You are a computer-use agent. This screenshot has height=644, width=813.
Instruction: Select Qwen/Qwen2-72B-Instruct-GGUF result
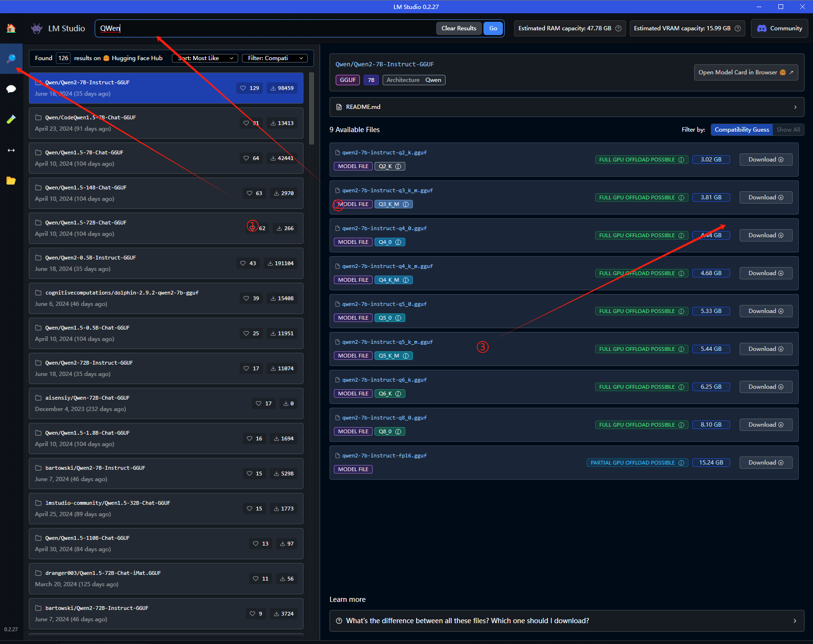(x=166, y=368)
